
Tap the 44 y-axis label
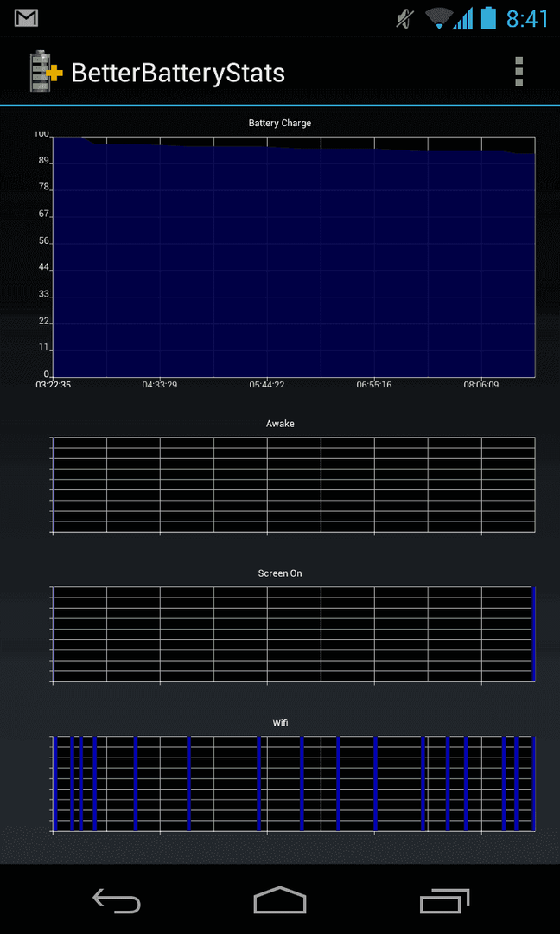tap(43, 268)
